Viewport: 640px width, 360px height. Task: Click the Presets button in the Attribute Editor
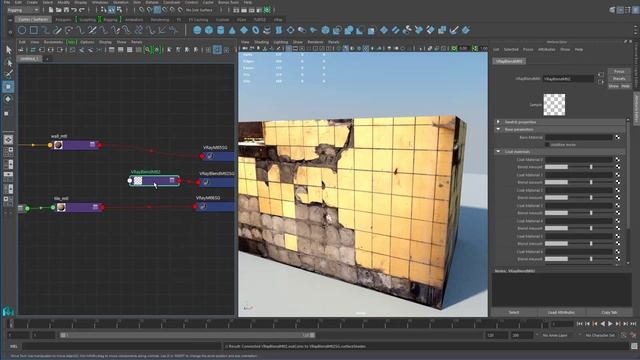click(x=619, y=78)
